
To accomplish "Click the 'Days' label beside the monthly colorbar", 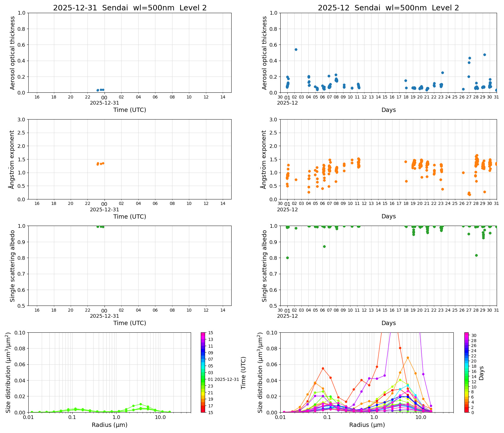I will 481,373.
